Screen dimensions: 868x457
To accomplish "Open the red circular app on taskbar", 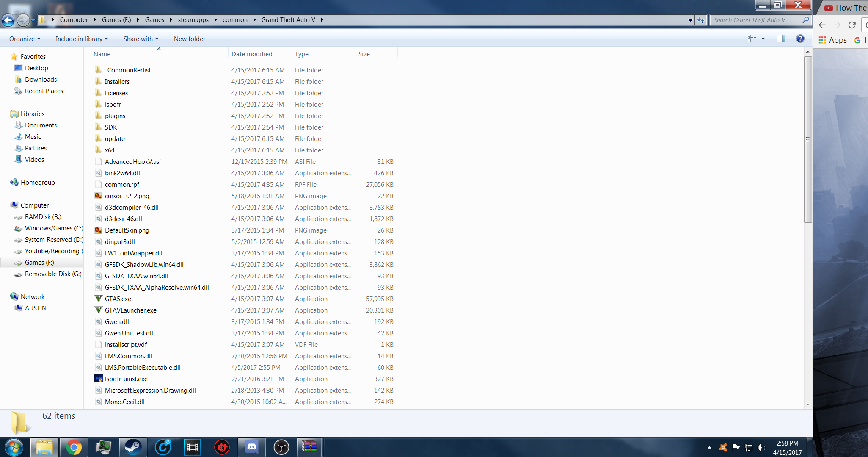I will [222, 447].
